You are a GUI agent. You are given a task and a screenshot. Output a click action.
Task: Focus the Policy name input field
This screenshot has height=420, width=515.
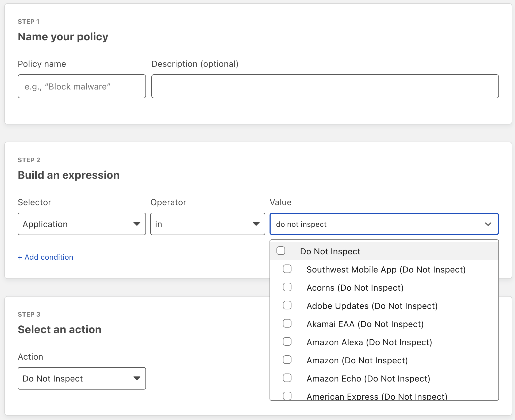pyautogui.click(x=82, y=86)
